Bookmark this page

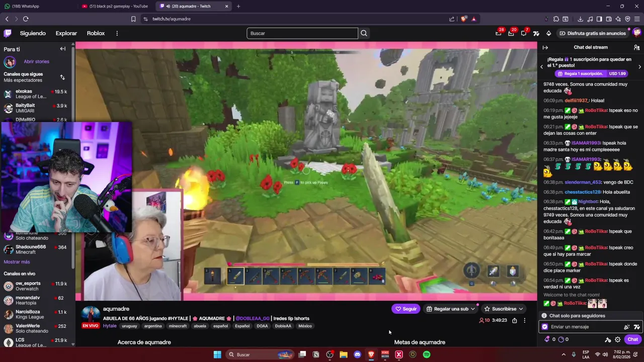coord(133,19)
